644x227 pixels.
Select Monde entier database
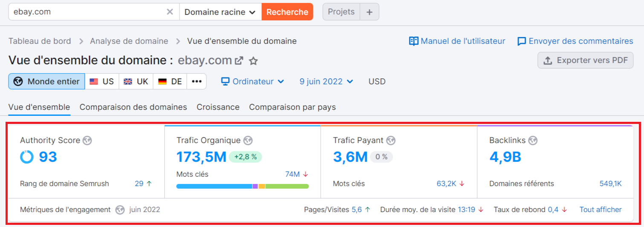[x=46, y=81]
